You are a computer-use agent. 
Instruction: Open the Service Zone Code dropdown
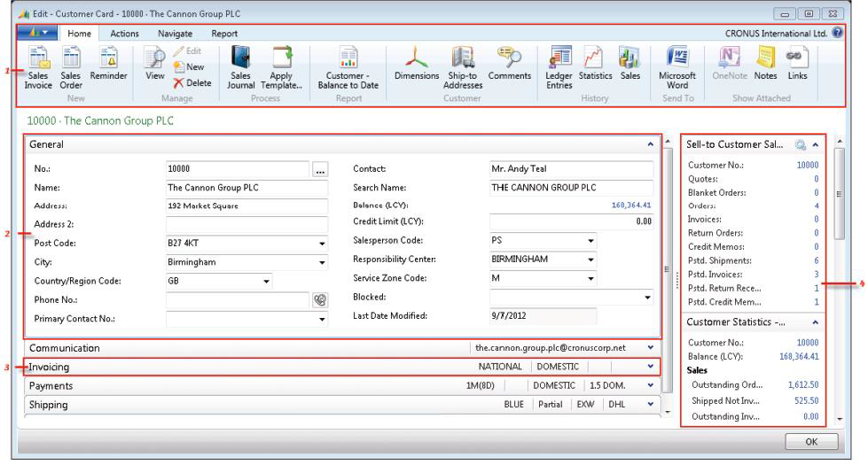(590, 278)
